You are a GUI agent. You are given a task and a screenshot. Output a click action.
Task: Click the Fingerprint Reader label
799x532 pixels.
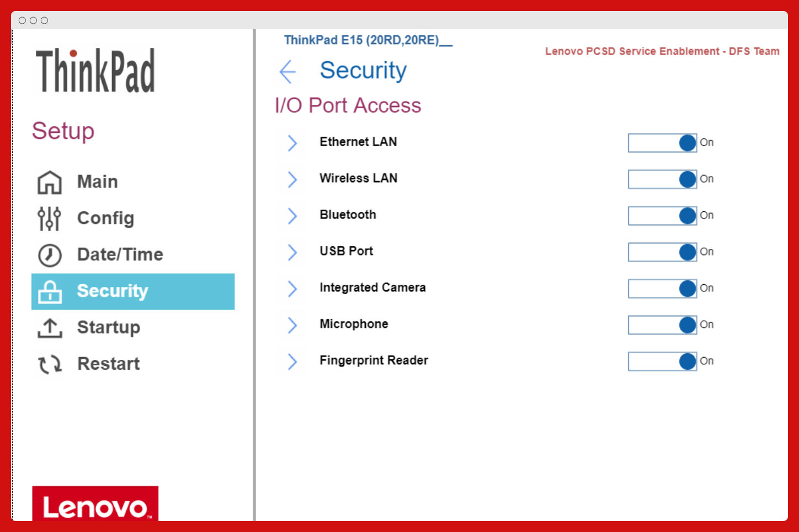click(374, 360)
